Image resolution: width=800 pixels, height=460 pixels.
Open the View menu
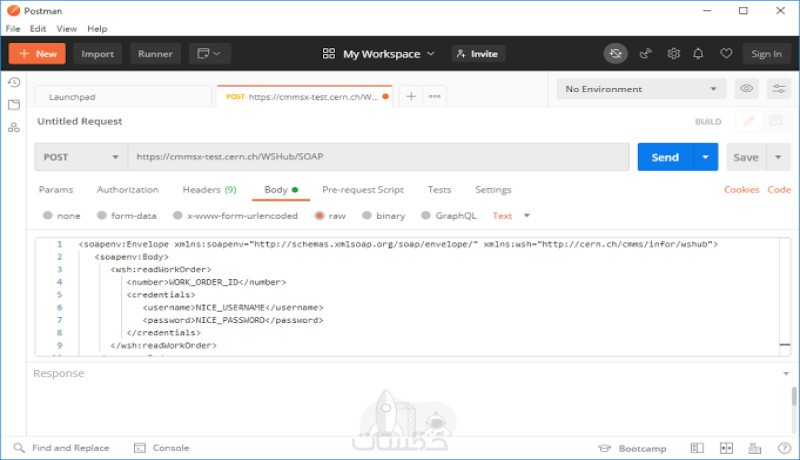[66, 29]
